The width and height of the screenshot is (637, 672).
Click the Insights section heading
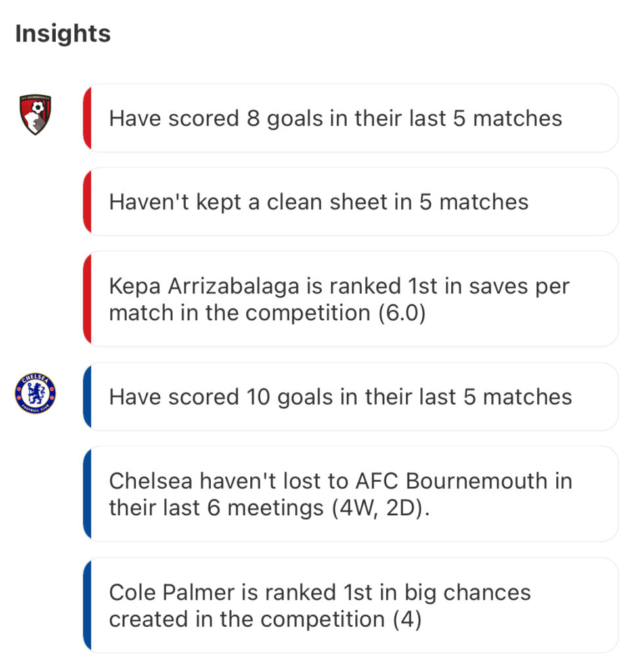coord(63,33)
